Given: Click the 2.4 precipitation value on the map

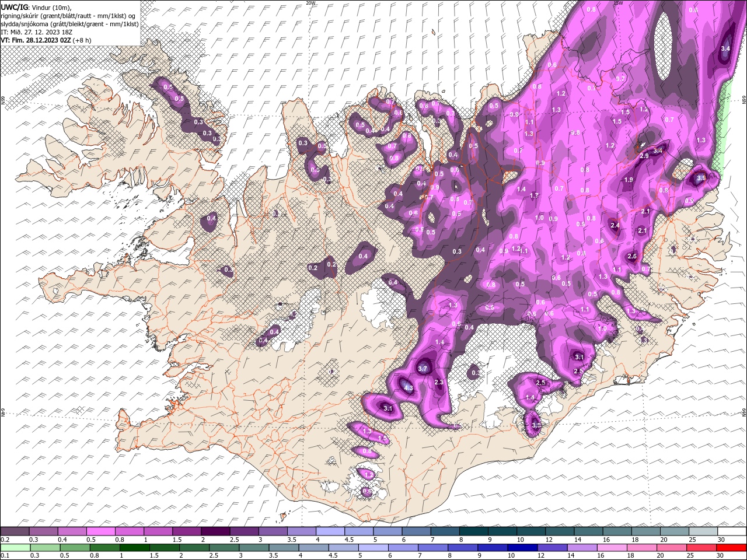Looking at the screenshot, I should point(615,225).
